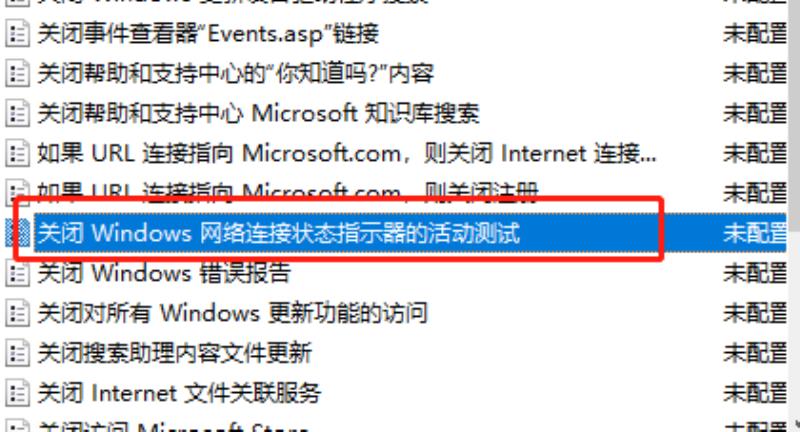This screenshot has width=800, height=432.
Task: Click 未配置 state of 关闭 Windows 错误报告
Action: (x=755, y=273)
